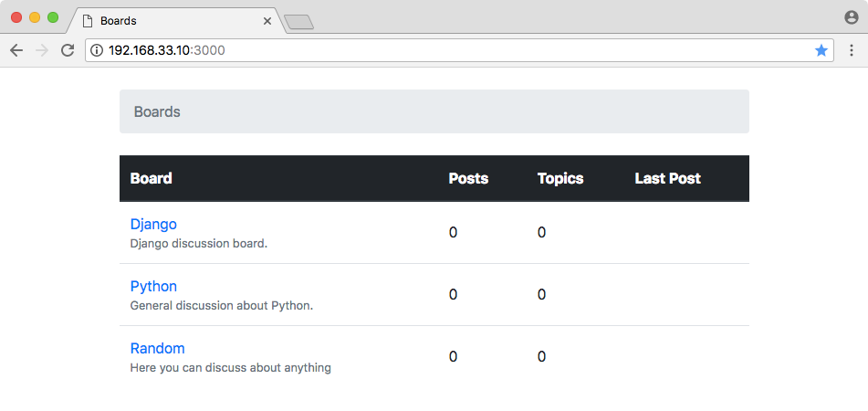Click the forward navigation arrow
868x411 pixels.
(41, 50)
